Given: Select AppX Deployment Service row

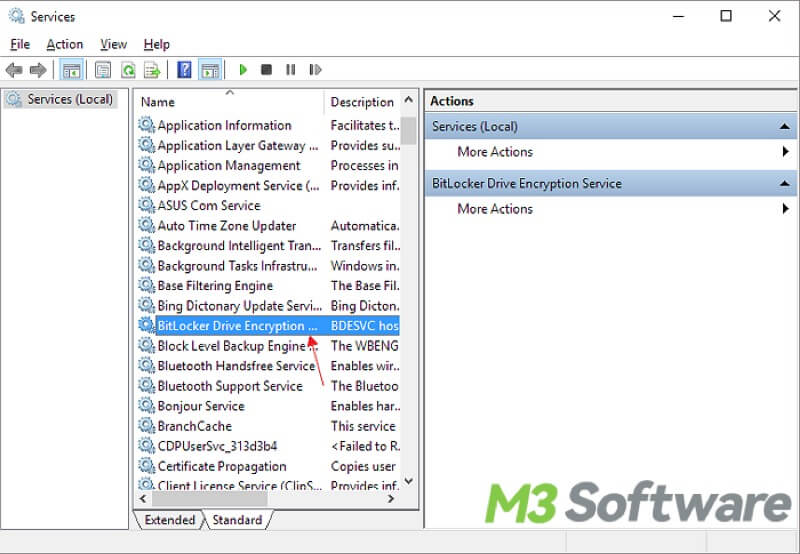Looking at the screenshot, I should click(x=268, y=185).
